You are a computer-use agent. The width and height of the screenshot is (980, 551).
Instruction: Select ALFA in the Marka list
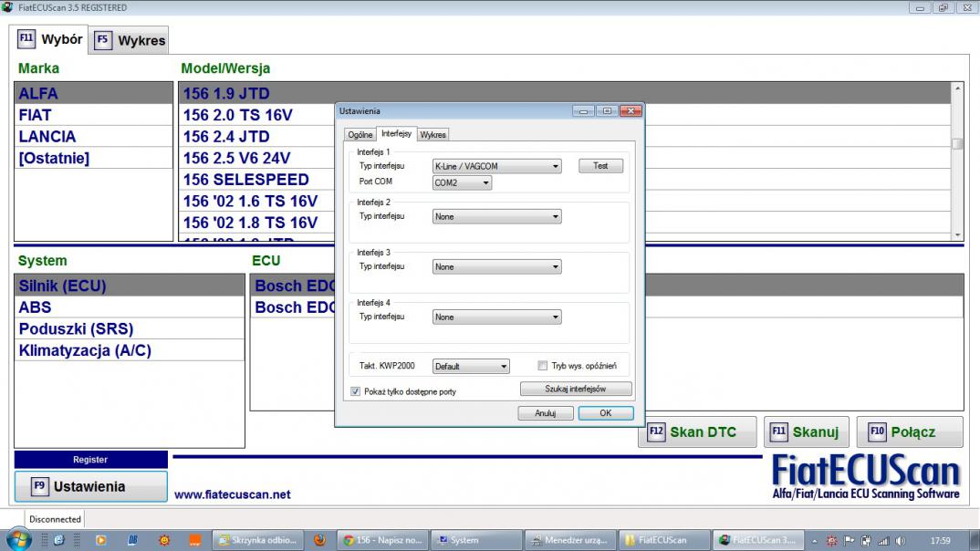coord(94,93)
